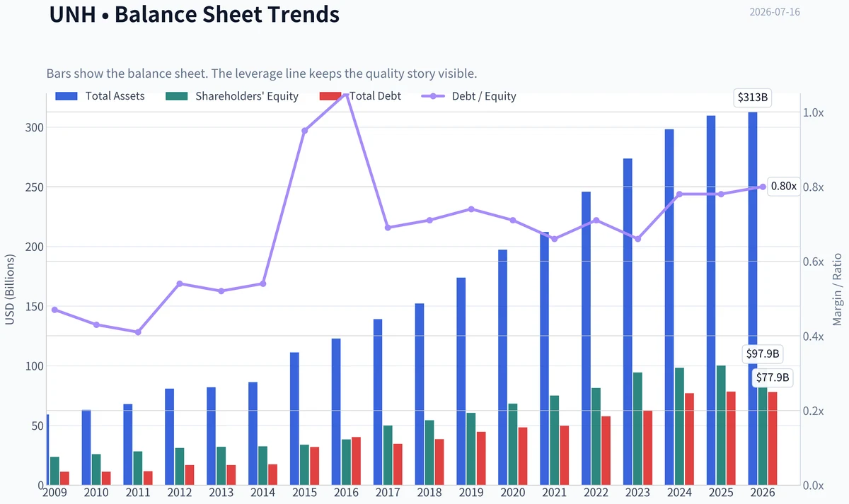The width and height of the screenshot is (849, 504).
Task: Click the 2016 Total Debt red bar
Action: point(356,462)
